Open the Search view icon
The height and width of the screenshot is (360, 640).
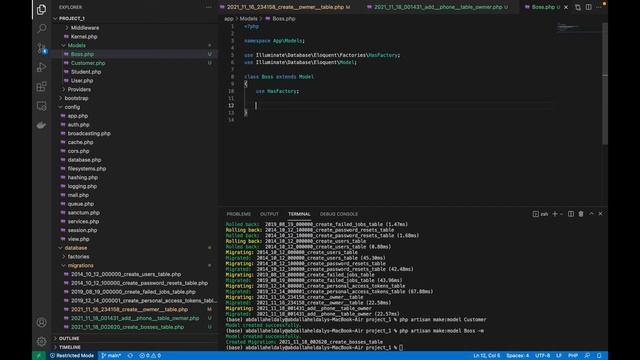pyautogui.click(x=41, y=29)
